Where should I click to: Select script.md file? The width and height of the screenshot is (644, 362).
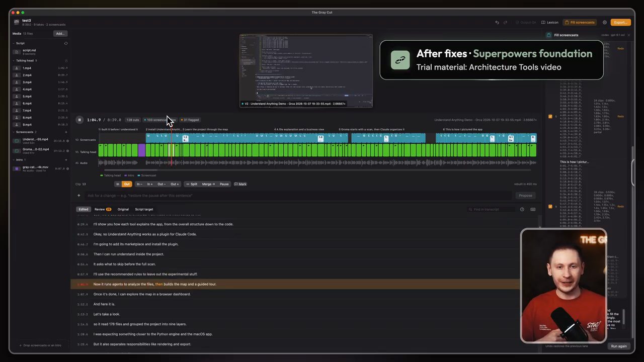click(40, 51)
